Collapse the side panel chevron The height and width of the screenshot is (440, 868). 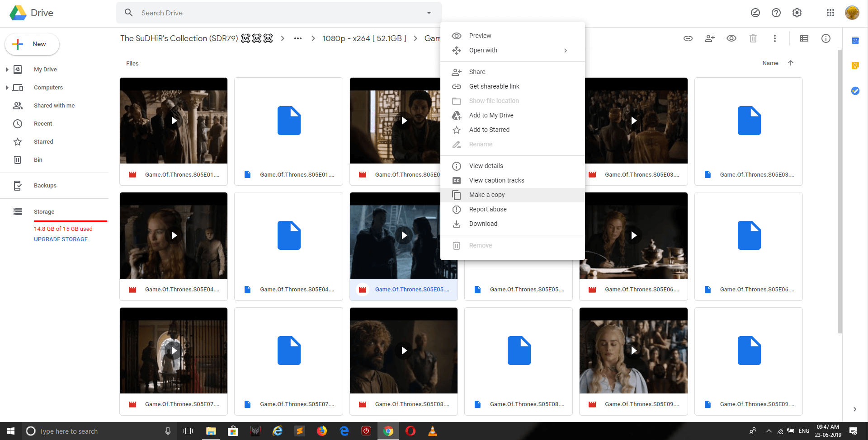pos(854,409)
